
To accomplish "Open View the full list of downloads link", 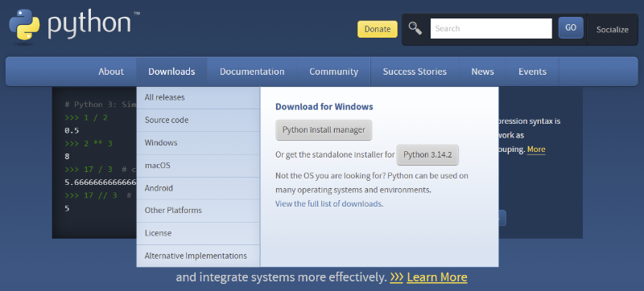I will coord(328,203).
